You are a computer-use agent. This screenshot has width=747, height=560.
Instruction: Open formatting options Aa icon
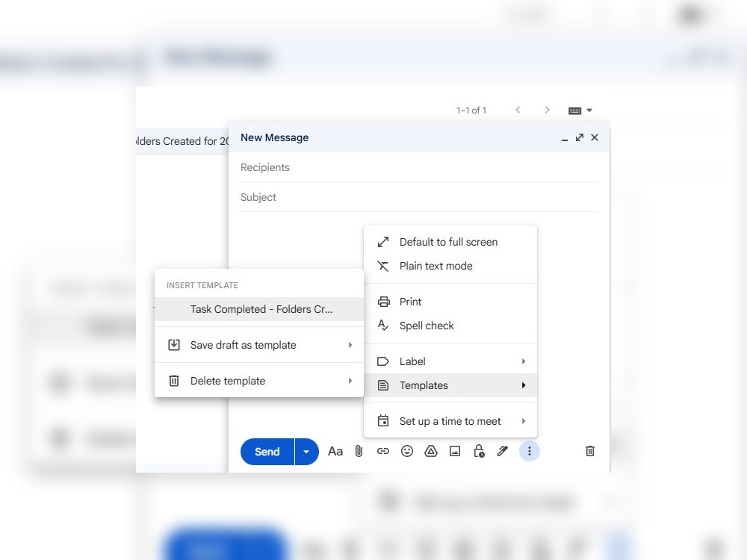(335, 451)
